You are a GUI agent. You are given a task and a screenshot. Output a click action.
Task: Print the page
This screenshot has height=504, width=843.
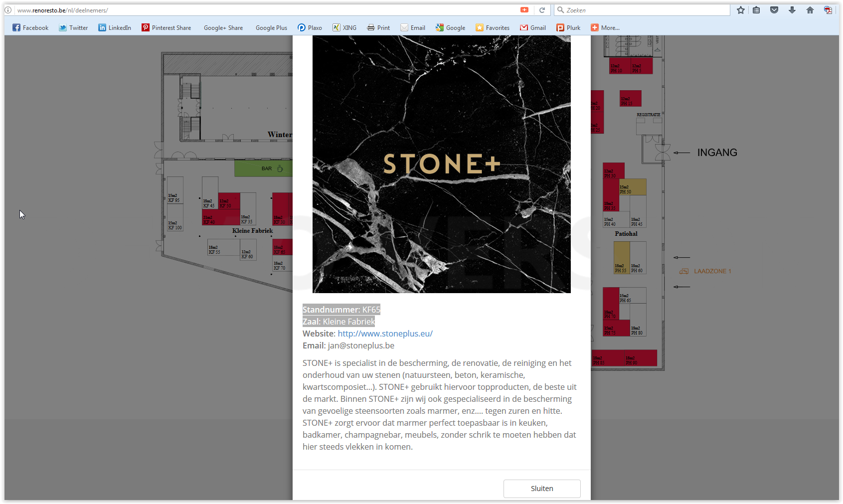(378, 28)
